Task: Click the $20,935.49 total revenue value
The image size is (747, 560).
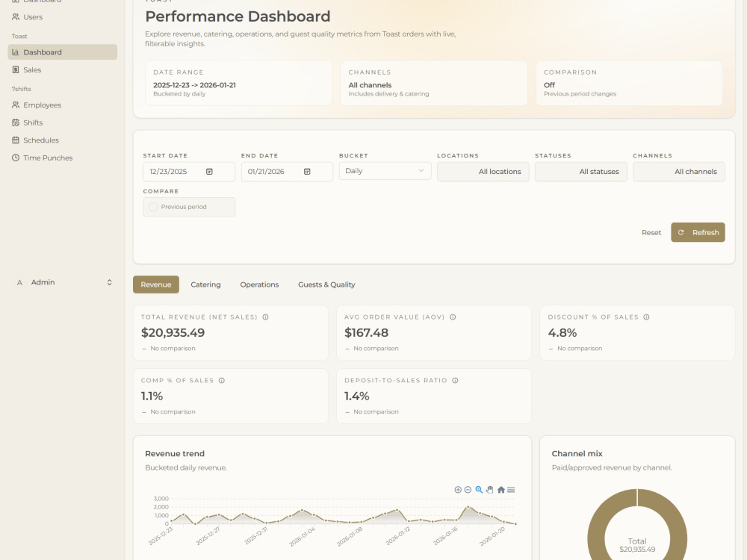Action: [173, 332]
